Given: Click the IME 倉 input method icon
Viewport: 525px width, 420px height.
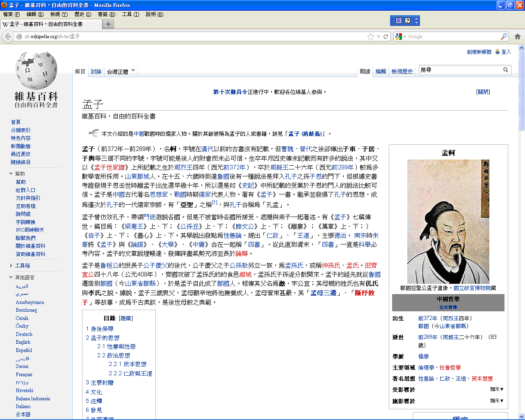Looking at the screenshot, I should 398,21.
